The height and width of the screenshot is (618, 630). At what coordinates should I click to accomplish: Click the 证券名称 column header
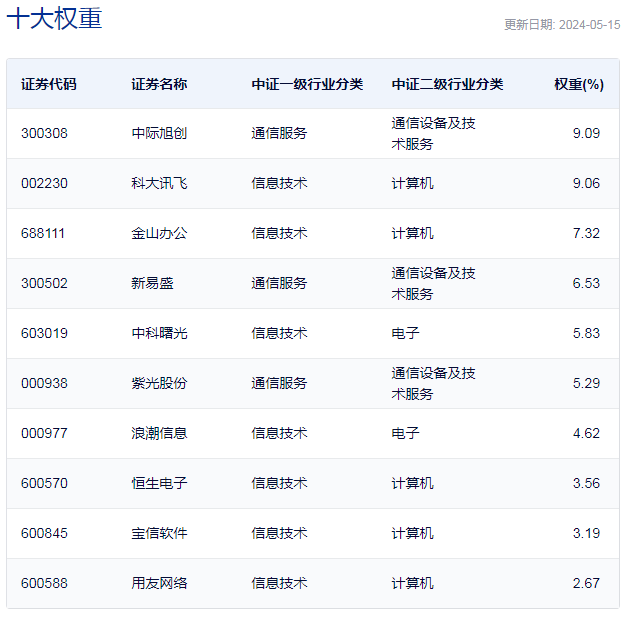pos(159,84)
